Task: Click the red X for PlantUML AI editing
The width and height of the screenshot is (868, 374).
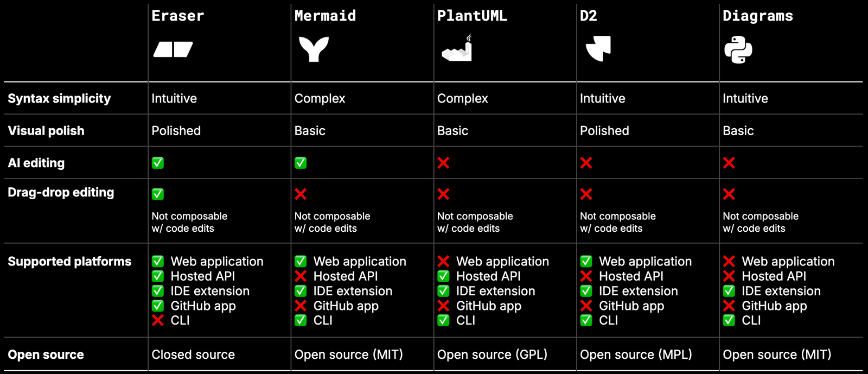Action: 443,163
